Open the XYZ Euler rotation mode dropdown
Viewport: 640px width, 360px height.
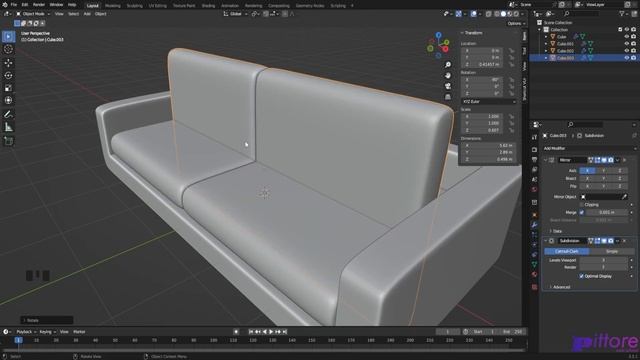[489, 102]
